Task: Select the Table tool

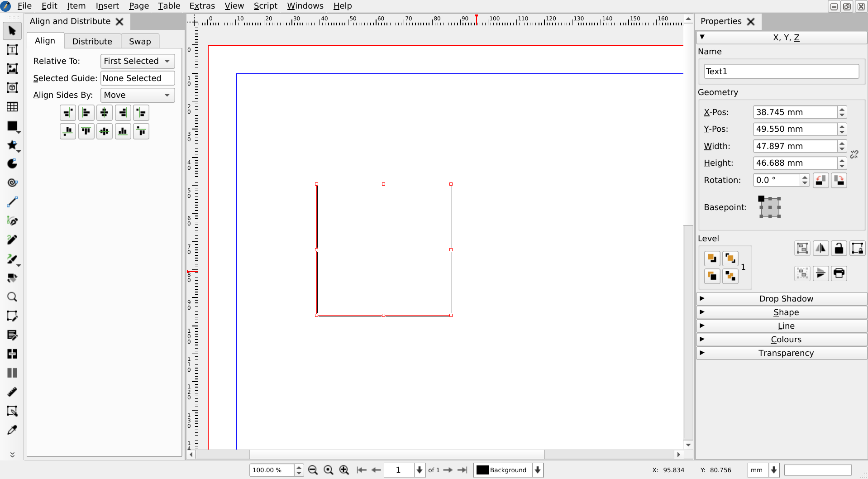Action: (x=12, y=107)
